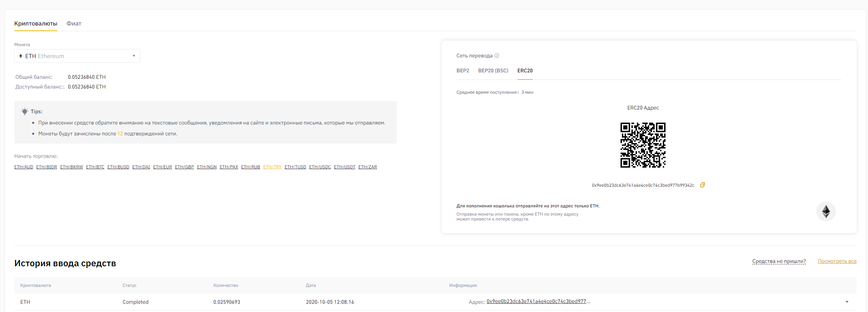Click the lightbulb Tips icon
Screen dimensions: 868x312
coord(25,111)
